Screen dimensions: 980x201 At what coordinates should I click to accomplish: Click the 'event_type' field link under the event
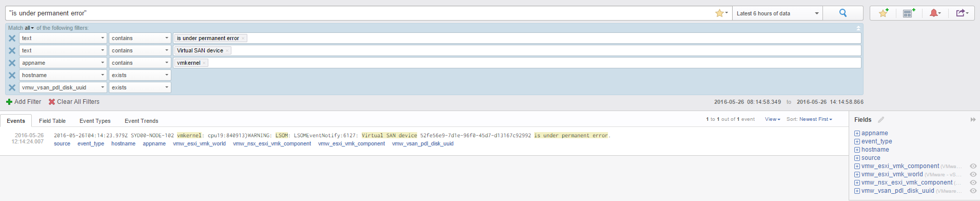[91, 144]
